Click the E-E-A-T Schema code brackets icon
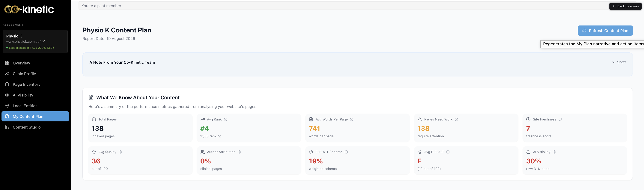Viewport: 644px width, 190px height. coord(311,152)
